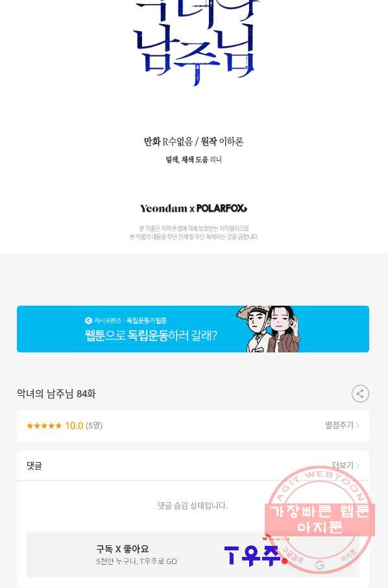Click the T우주 logo in ad
The width and height of the screenshot is (388, 588).
256,554
